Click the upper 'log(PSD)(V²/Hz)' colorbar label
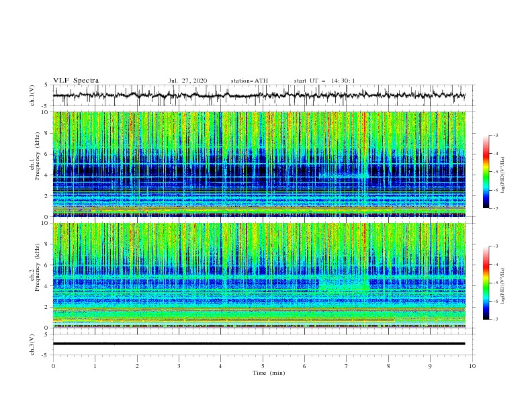The image size is (532, 411). click(503, 175)
